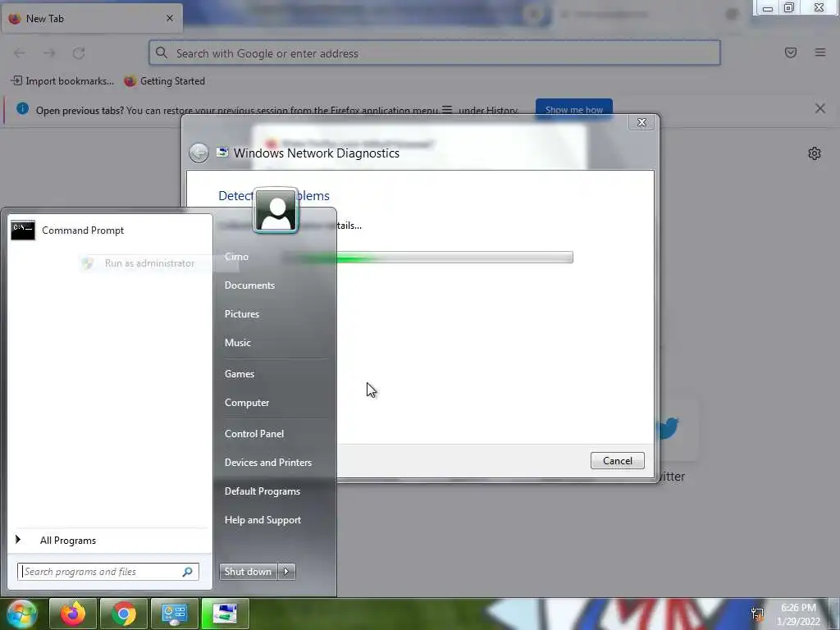
Task: Click the diagnostics progress bar
Action: (427, 258)
